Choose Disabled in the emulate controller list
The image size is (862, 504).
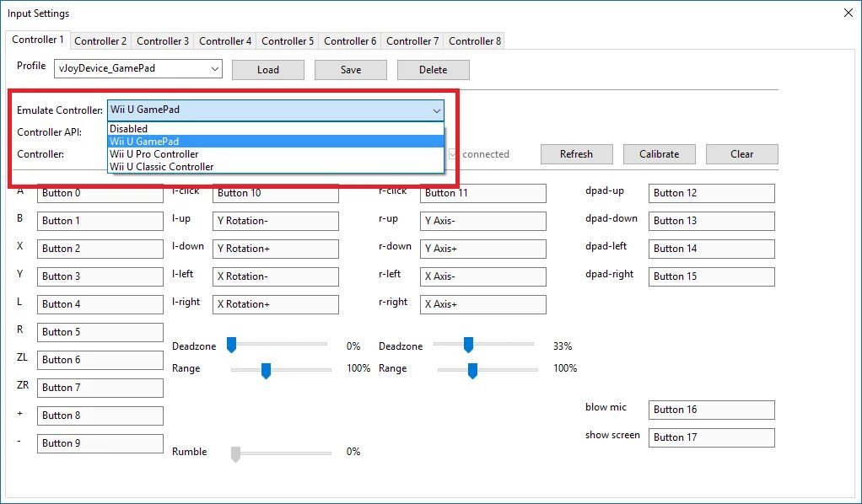276,129
